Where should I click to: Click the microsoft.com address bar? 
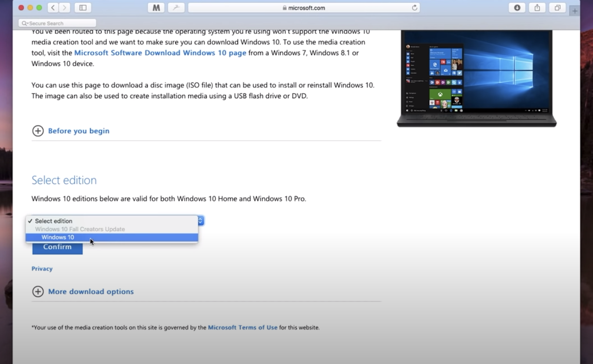pyautogui.click(x=304, y=7)
